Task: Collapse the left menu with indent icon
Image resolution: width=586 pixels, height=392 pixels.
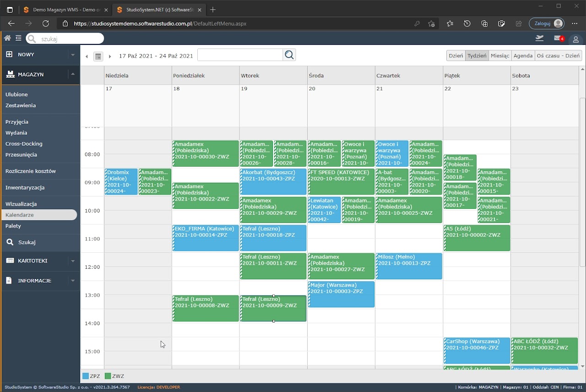Action: coord(18,38)
